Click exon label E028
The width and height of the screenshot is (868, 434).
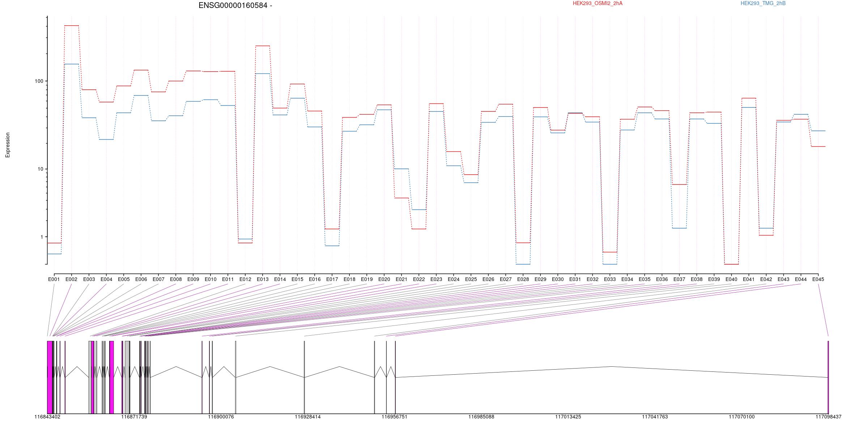coord(523,279)
